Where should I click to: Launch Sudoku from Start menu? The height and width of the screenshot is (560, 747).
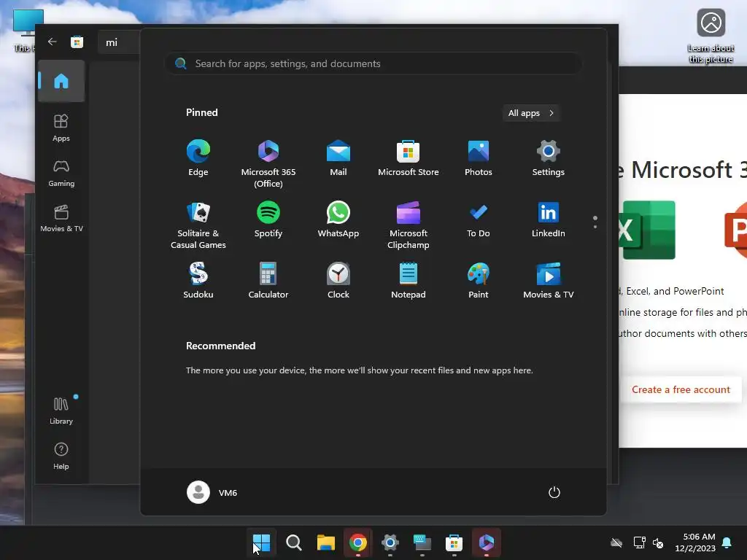point(198,281)
